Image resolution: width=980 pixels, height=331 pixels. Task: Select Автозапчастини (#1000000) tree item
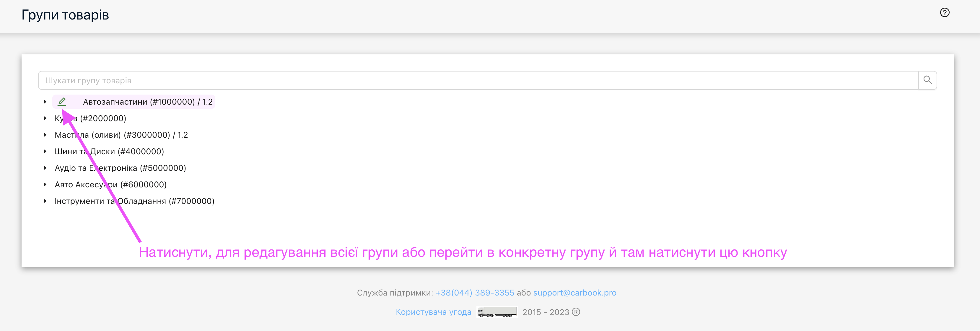148,102
